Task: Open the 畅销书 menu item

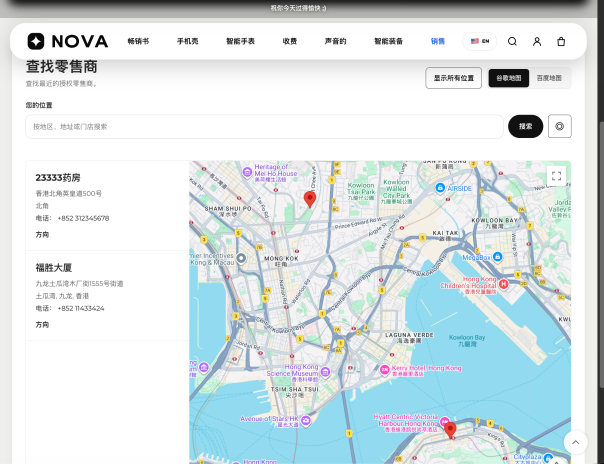Action: click(138, 41)
